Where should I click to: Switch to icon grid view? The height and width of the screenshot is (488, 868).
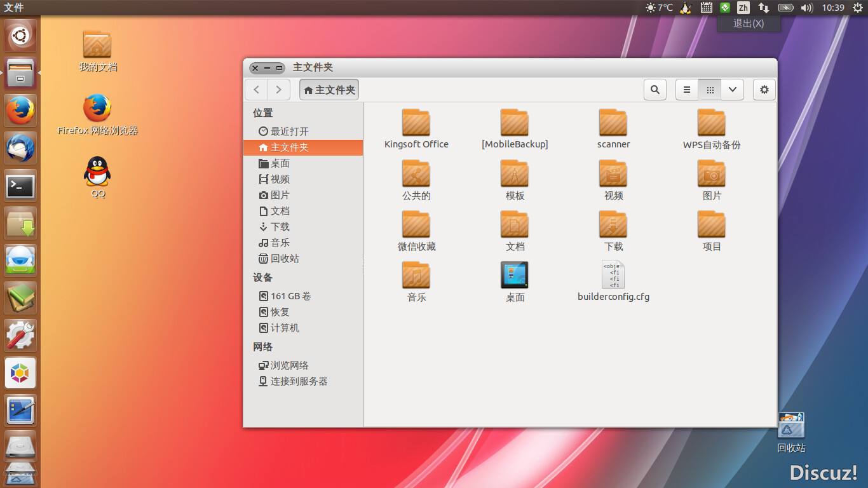(x=710, y=90)
